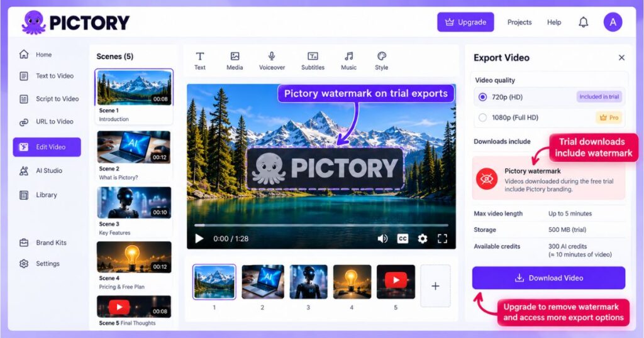The width and height of the screenshot is (644, 338).
Task: Close the Export Video panel
Action: click(x=621, y=58)
